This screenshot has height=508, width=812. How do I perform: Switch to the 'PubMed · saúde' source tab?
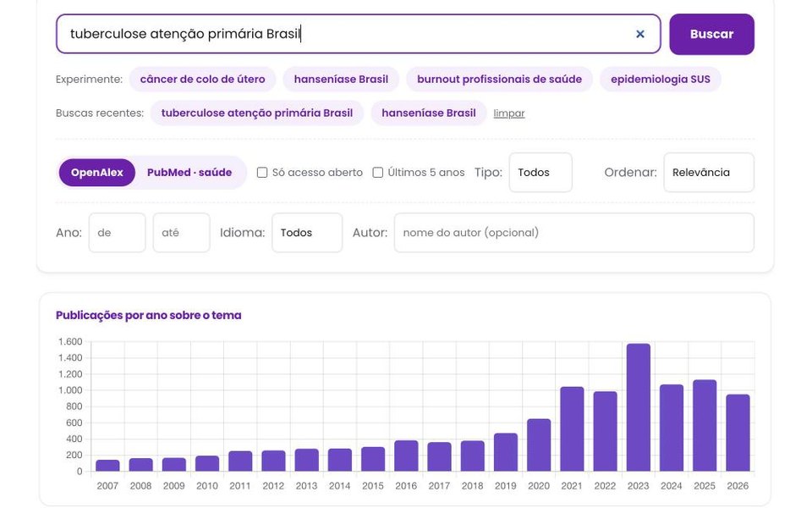tap(189, 173)
